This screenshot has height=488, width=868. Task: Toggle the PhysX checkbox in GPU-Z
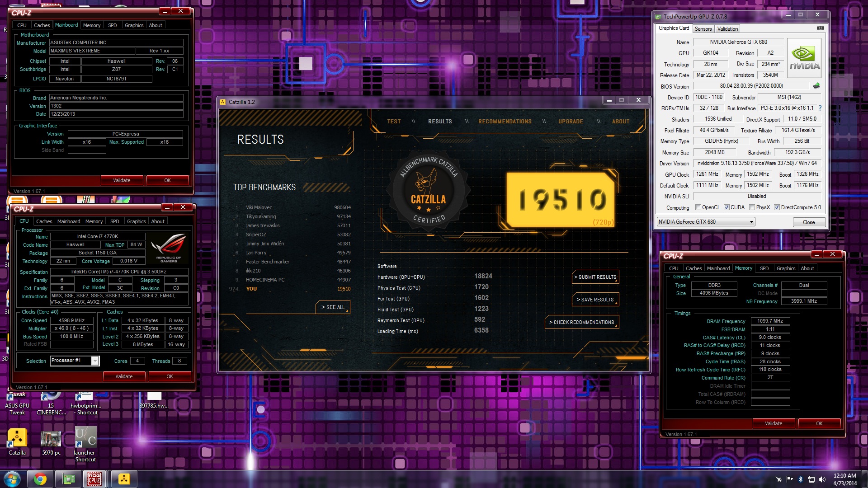[x=752, y=207]
